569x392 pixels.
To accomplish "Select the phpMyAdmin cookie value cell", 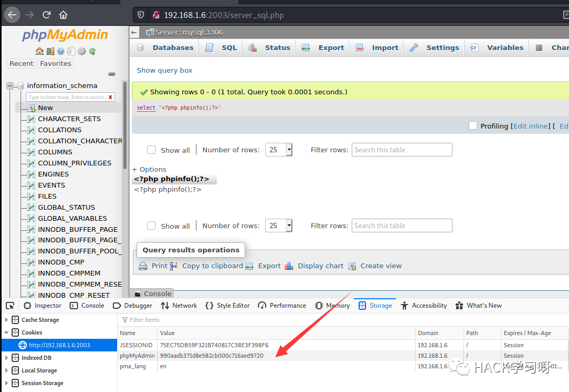I will [x=286, y=356].
